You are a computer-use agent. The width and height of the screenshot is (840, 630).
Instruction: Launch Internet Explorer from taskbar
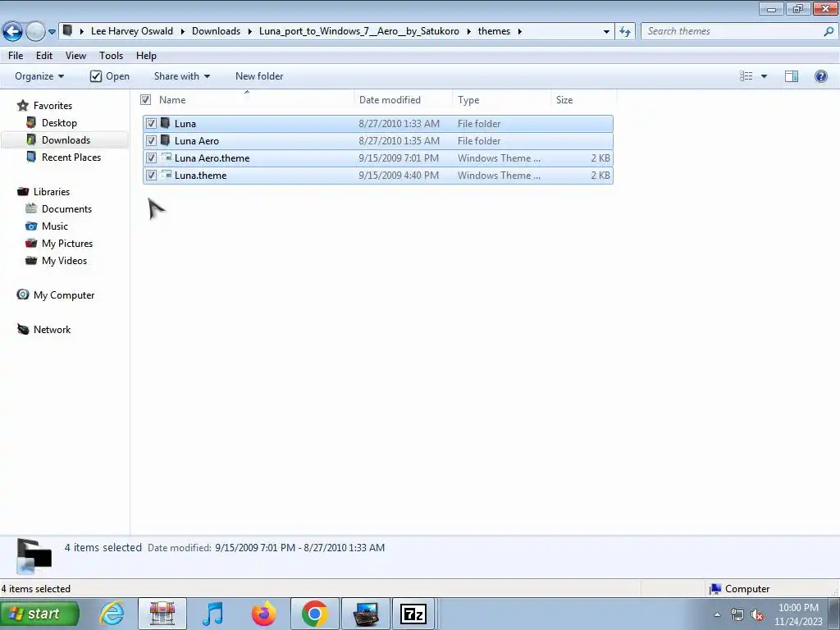112,614
